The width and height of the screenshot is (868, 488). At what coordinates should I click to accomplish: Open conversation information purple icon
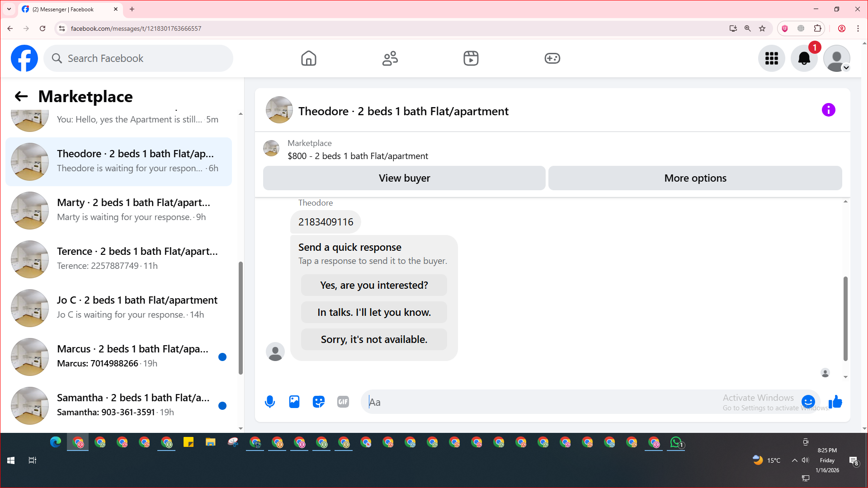click(828, 110)
